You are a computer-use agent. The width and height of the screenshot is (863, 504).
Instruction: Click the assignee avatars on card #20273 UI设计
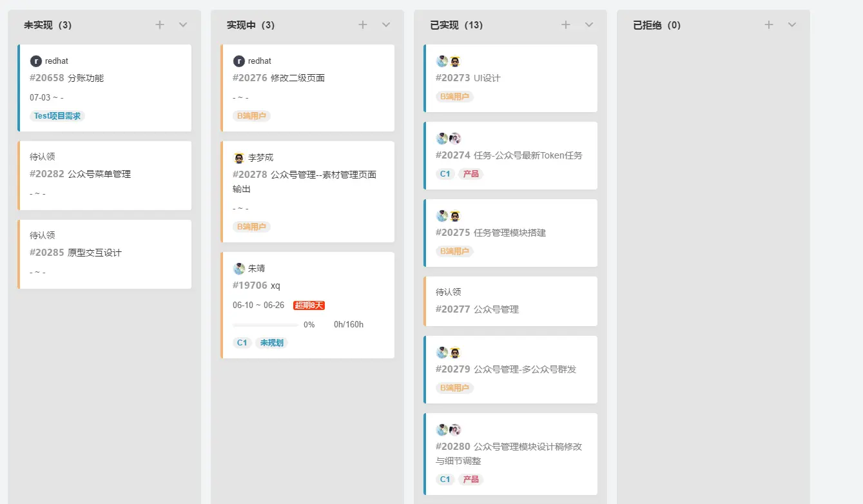pyautogui.click(x=447, y=61)
